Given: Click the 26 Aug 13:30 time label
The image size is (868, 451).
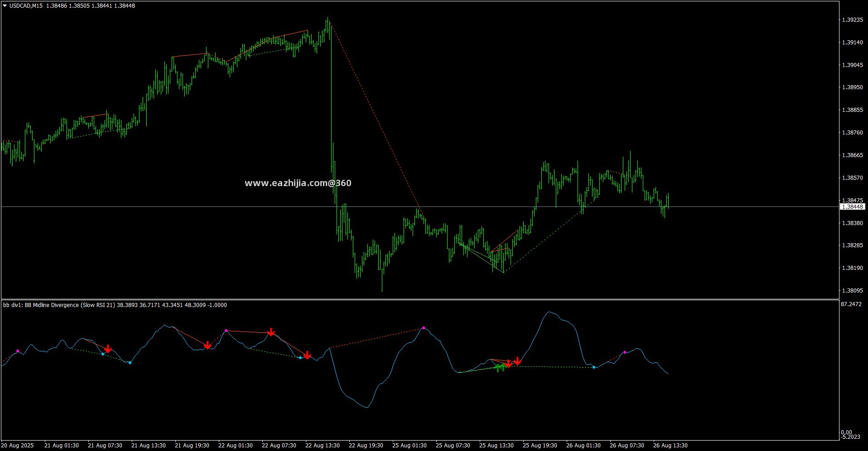Looking at the screenshot, I should pos(670,446).
